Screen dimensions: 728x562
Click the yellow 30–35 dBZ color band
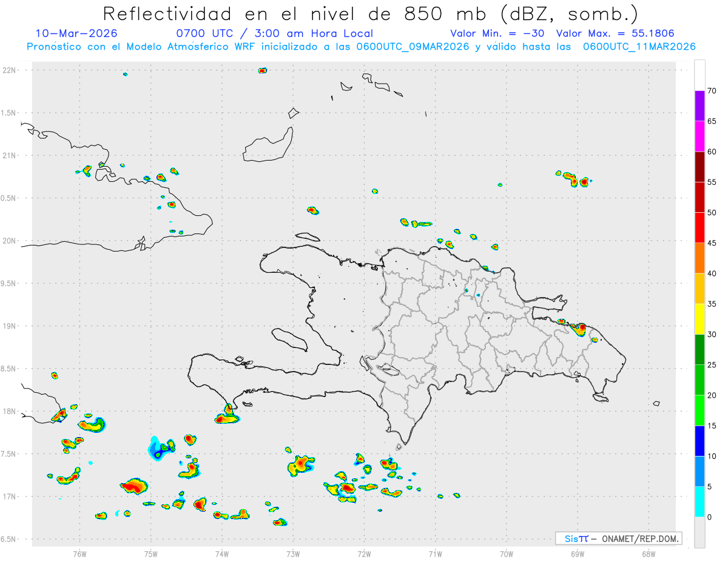coord(699,319)
